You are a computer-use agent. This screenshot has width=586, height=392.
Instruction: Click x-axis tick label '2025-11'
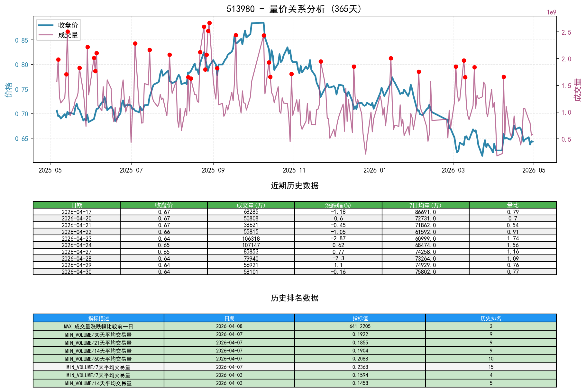[294, 170]
